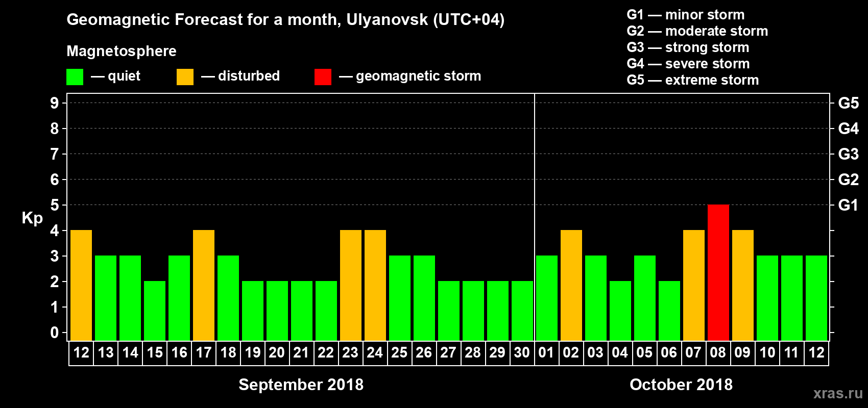Click the orange bar for October 07

pyautogui.click(x=694, y=286)
